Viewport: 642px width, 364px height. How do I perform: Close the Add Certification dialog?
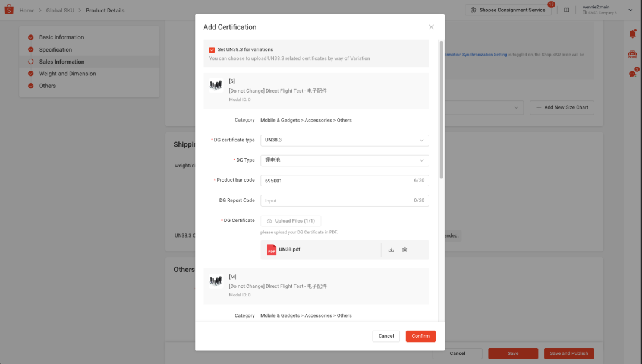pos(432,27)
